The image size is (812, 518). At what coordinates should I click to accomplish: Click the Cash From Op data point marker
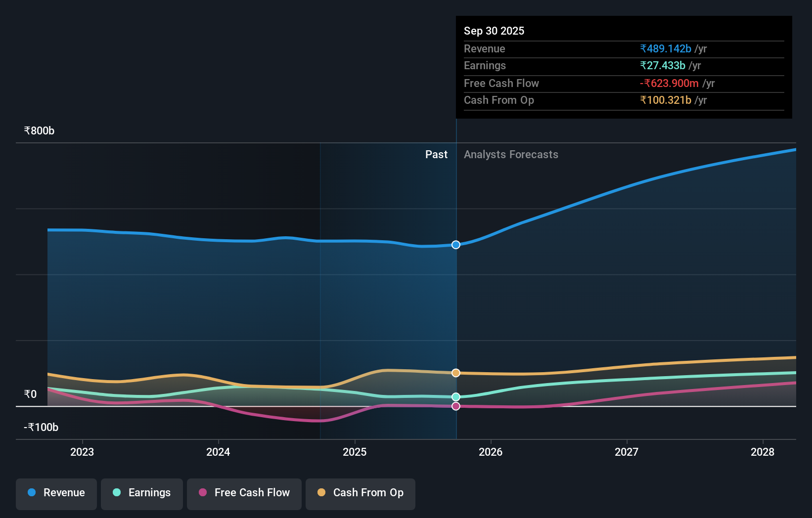pyautogui.click(x=455, y=373)
